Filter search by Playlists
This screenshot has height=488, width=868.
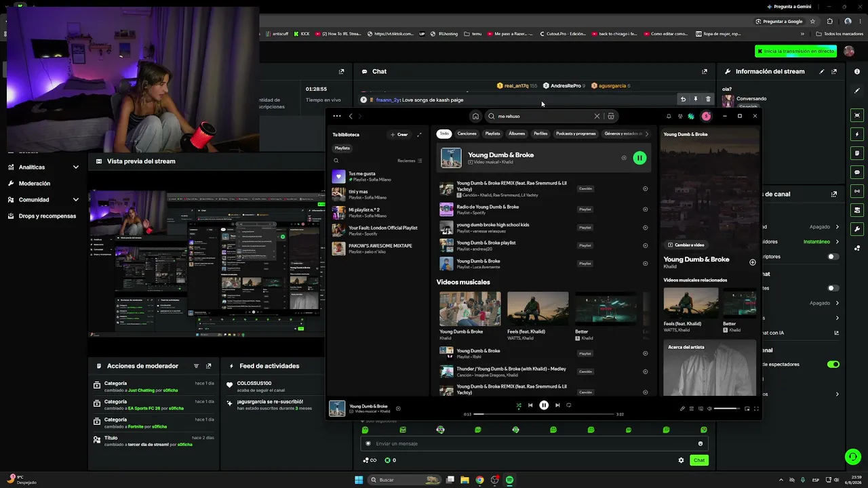tap(492, 134)
